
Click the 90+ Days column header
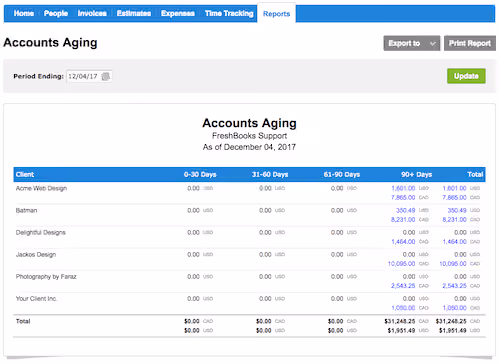click(x=416, y=174)
